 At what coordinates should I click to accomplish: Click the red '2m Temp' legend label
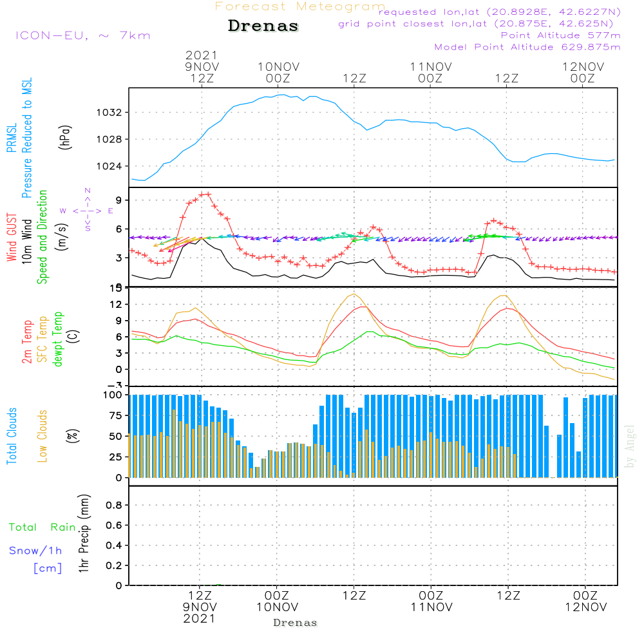26,342
